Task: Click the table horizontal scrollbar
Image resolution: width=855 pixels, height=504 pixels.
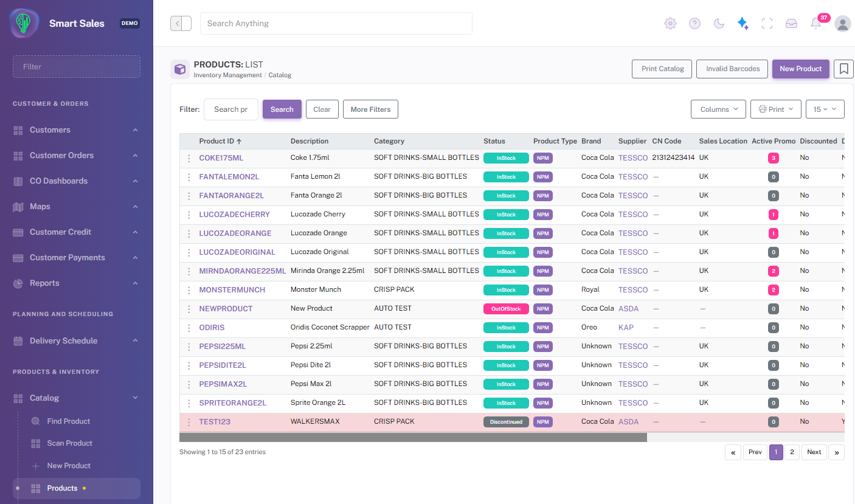Action: (x=414, y=437)
